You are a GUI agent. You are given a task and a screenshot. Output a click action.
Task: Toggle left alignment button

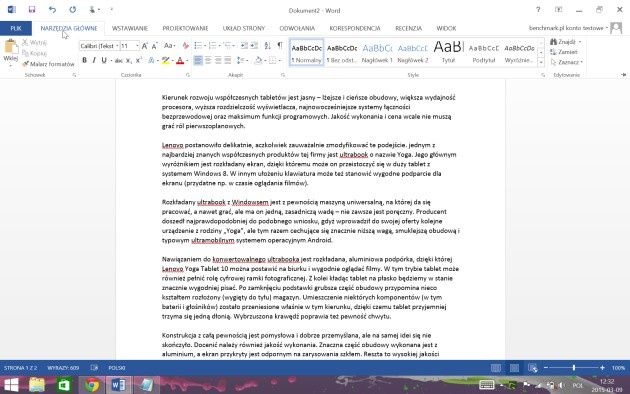click(x=198, y=61)
